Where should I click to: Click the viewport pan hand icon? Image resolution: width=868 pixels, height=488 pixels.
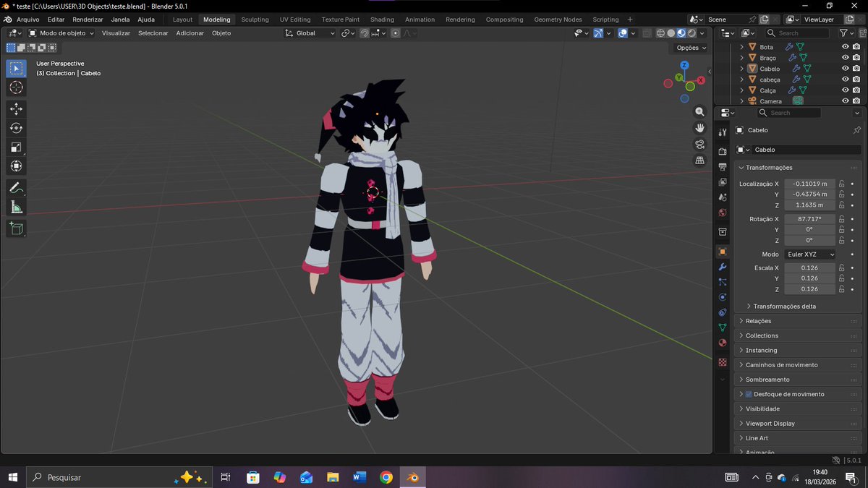[x=699, y=128]
